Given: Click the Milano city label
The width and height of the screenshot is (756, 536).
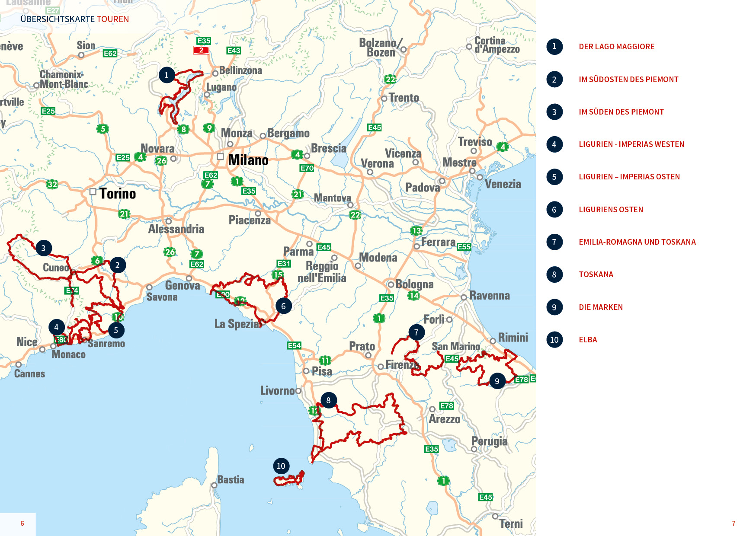Looking at the screenshot, I should 248,160.
